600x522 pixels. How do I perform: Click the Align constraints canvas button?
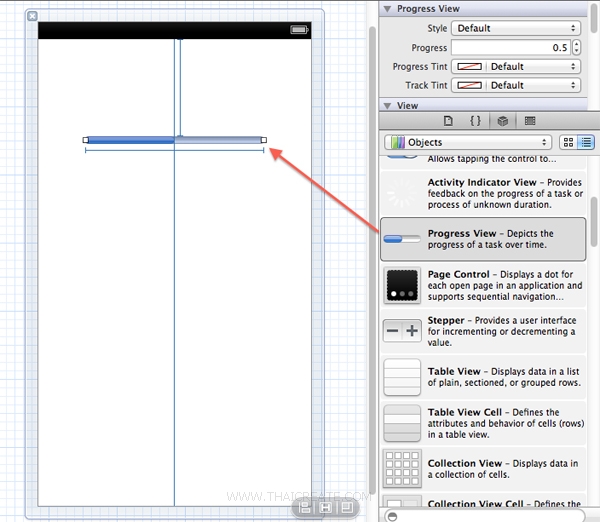point(305,508)
